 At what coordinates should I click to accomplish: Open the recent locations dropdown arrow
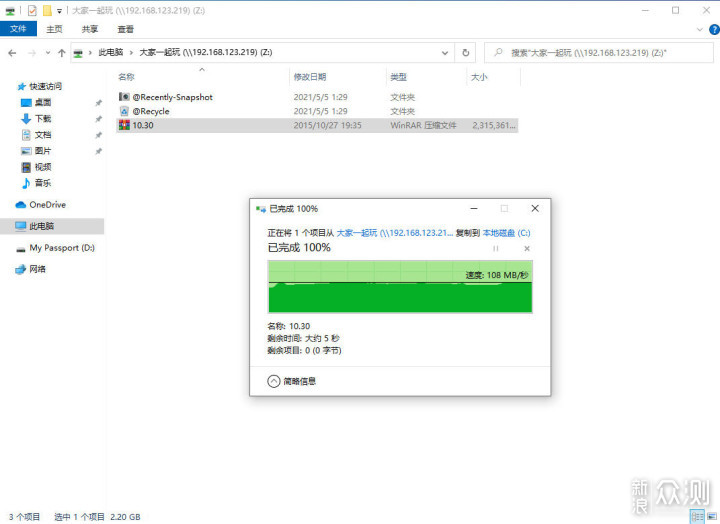[48, 53]
